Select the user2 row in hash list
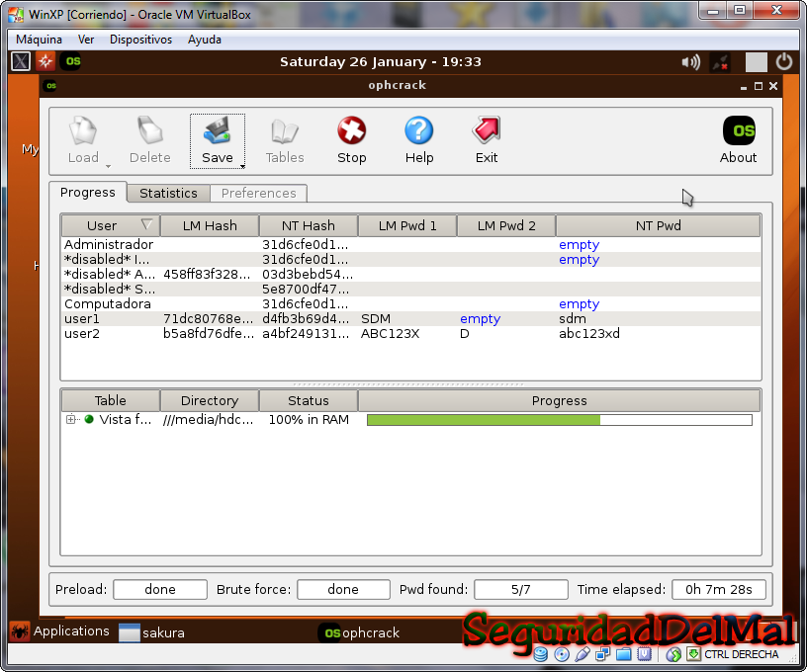 click(297, 334)
